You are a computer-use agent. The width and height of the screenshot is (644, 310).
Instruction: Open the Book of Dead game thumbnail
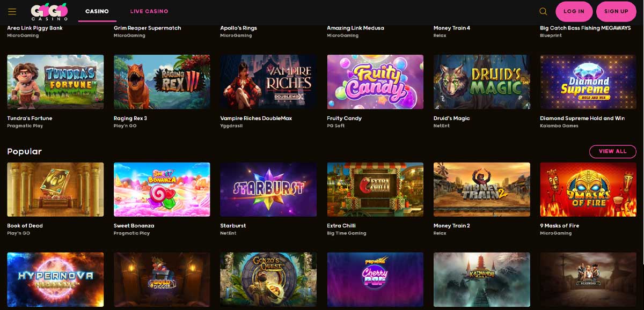(x=55, y=189)
